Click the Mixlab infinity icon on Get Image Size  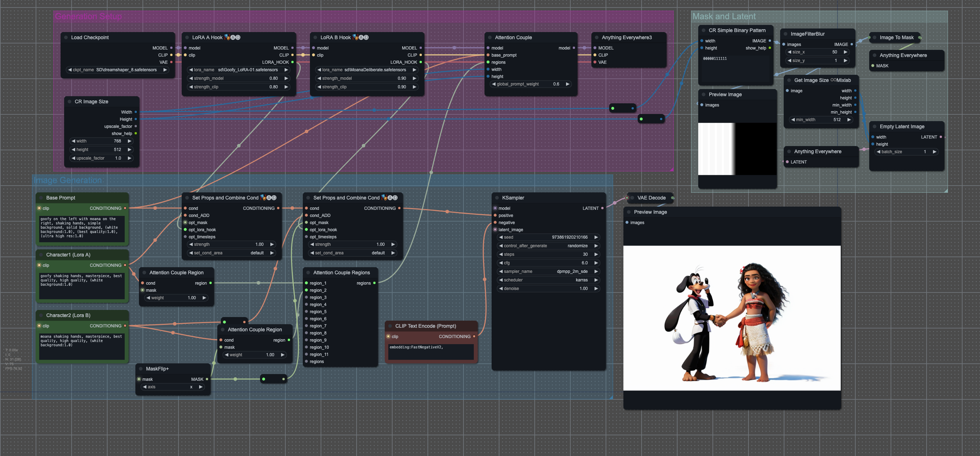[833, 80]
